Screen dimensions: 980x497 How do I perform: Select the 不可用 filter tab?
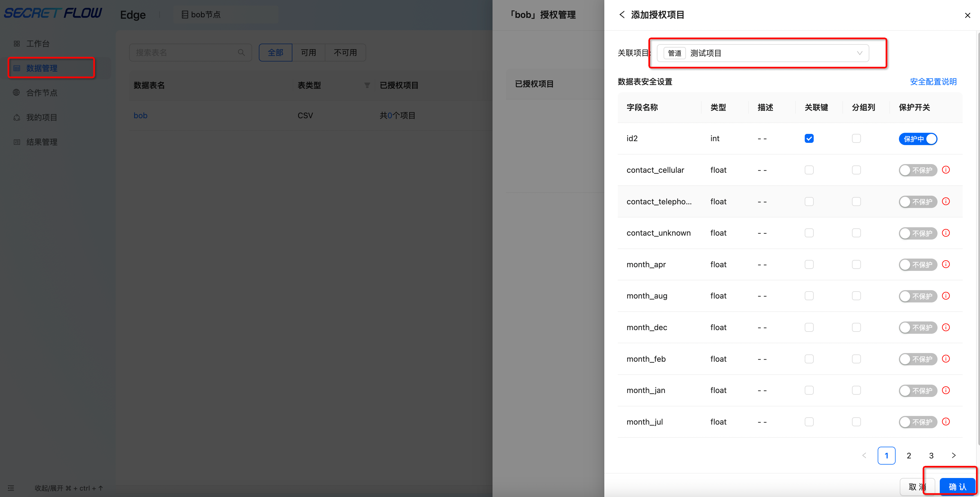click(345, 53)
